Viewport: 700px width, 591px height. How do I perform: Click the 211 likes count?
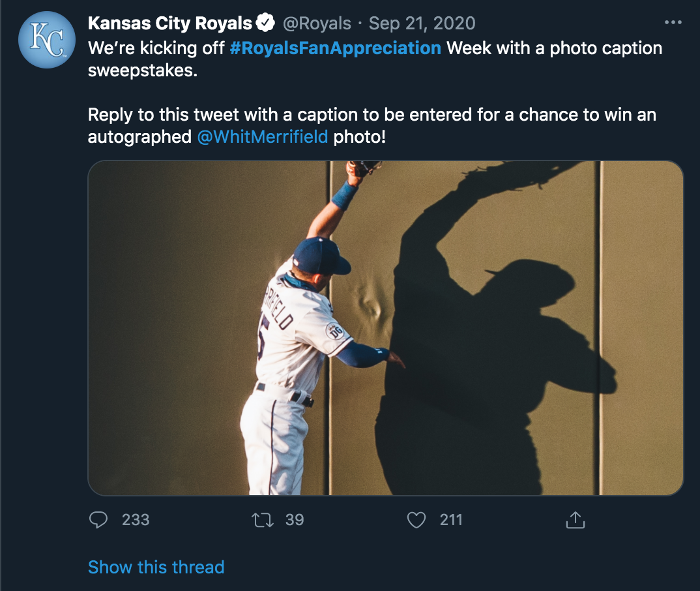451,520
